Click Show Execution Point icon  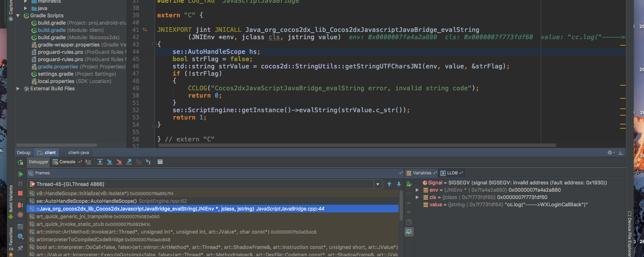88,162
